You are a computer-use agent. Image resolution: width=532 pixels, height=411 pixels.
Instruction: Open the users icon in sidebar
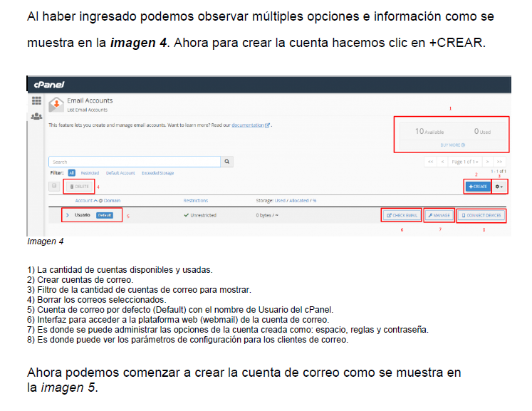(36, 117)
